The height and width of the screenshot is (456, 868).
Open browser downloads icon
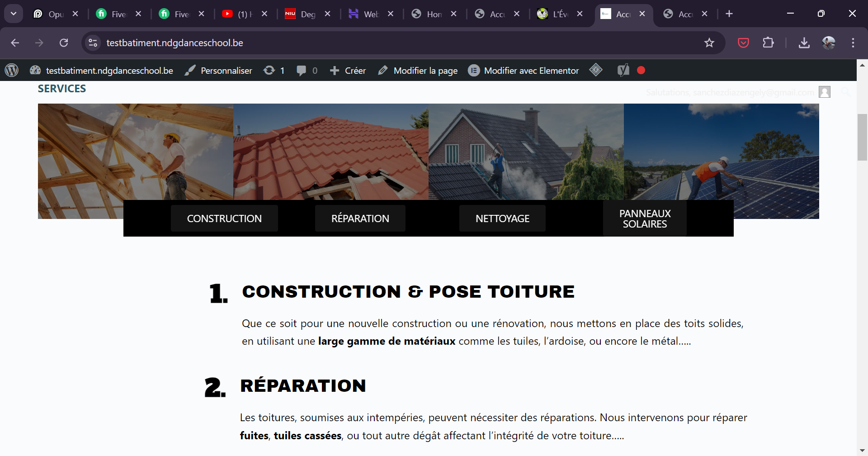[804, 43]
